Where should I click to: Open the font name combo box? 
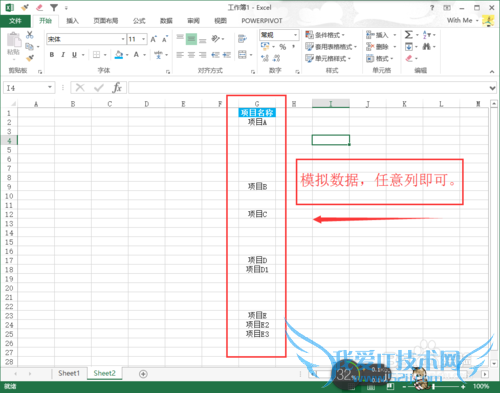click(x=86, y=39)
